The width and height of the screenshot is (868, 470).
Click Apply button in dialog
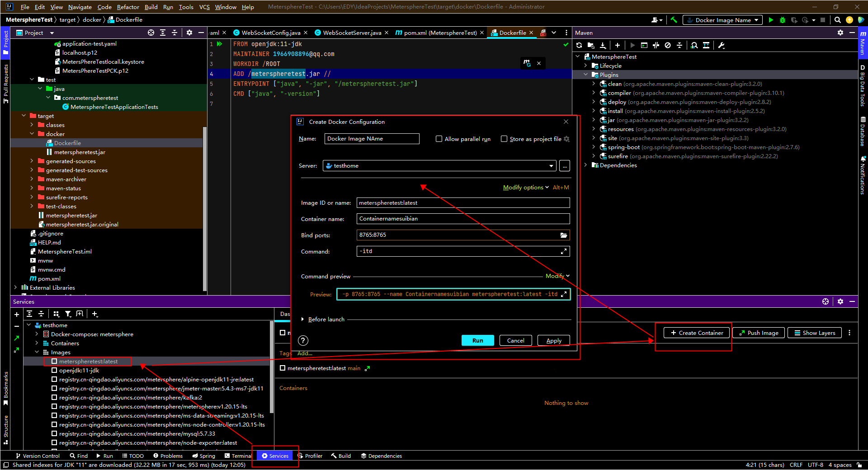(x=553, y=340)
